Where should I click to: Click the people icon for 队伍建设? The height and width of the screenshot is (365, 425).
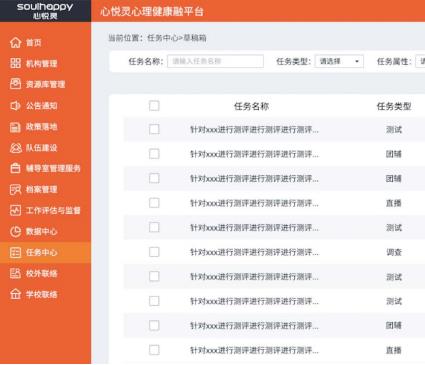(x=16, y=148)
